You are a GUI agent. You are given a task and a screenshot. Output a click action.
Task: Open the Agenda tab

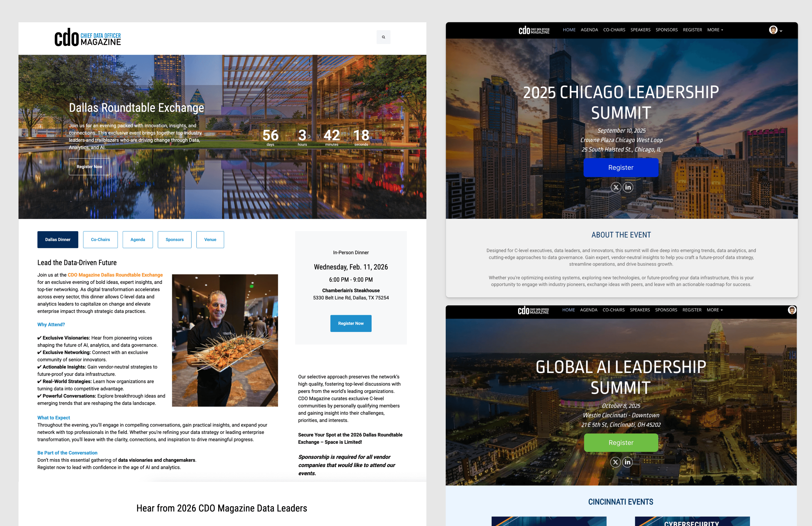138,240
